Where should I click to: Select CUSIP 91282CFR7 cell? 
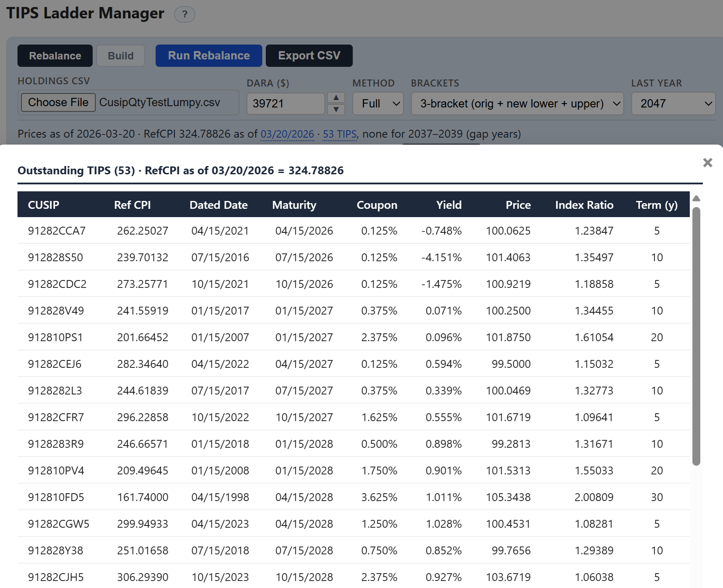coord(56,417)
